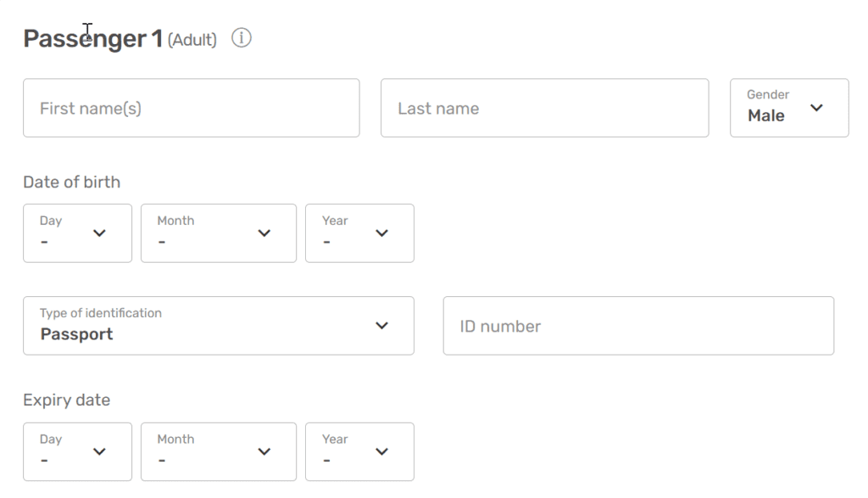868x498 pixels.
Task: Focus the Last name text field
Action: pos(545,108)
